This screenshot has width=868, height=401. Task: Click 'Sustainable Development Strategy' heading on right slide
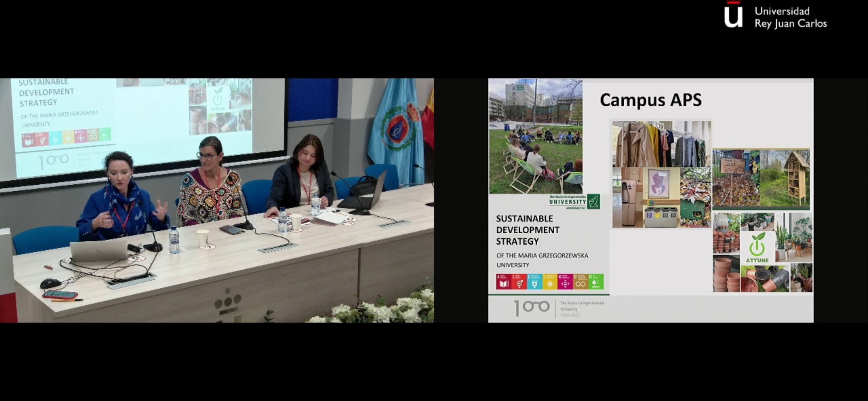(x=528, y=230)
